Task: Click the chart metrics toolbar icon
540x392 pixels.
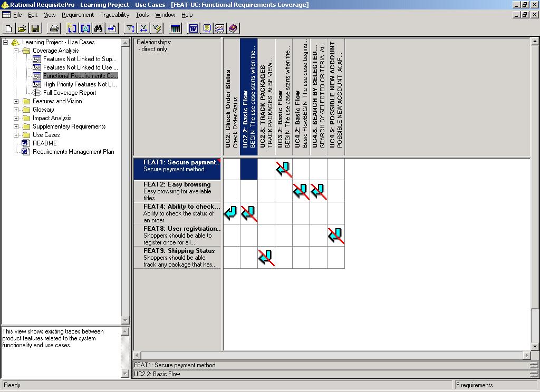Action: pyautogui.click(x=220, y=28)
